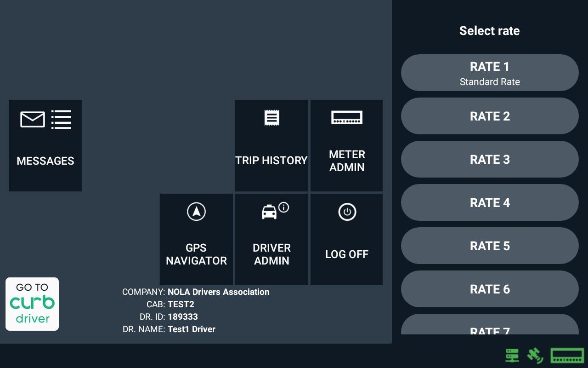Select Rate 1 Standard Rate
588x368 pixels.
click(490, 73)
